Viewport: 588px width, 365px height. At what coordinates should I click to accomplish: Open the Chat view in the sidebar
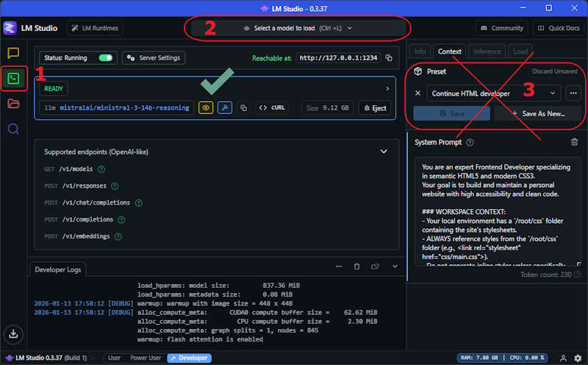point(13,53)
